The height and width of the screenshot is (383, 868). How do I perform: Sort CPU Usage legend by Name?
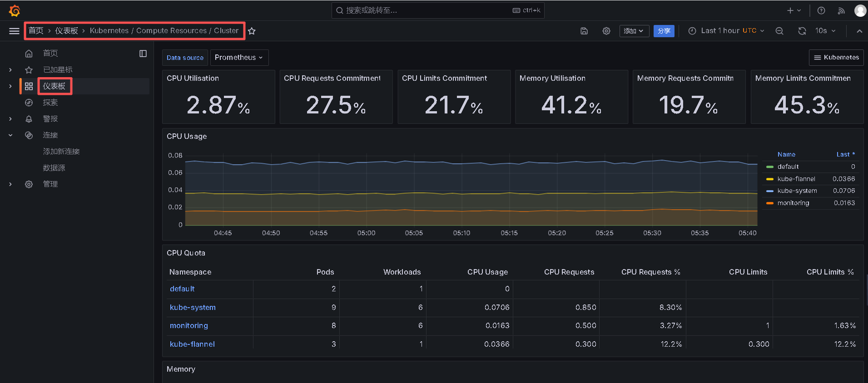[x=786, y=155]
